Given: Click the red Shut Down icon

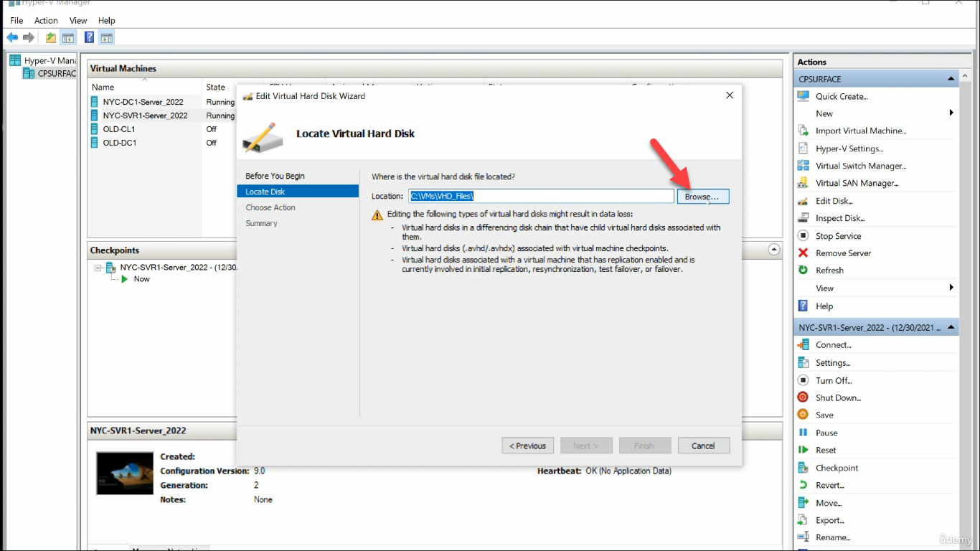Looking at the screenshot, I should point(804,397).
